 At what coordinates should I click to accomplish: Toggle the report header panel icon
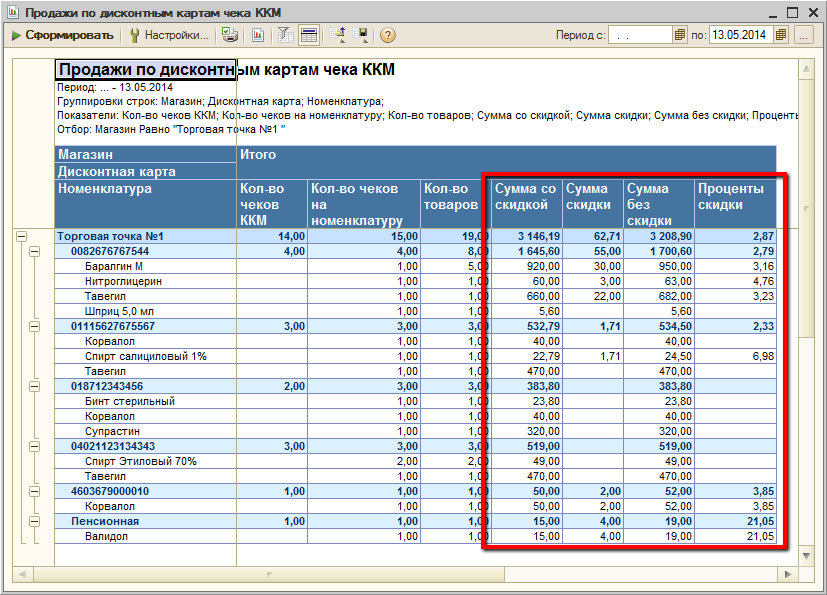(x=309, y=35)
